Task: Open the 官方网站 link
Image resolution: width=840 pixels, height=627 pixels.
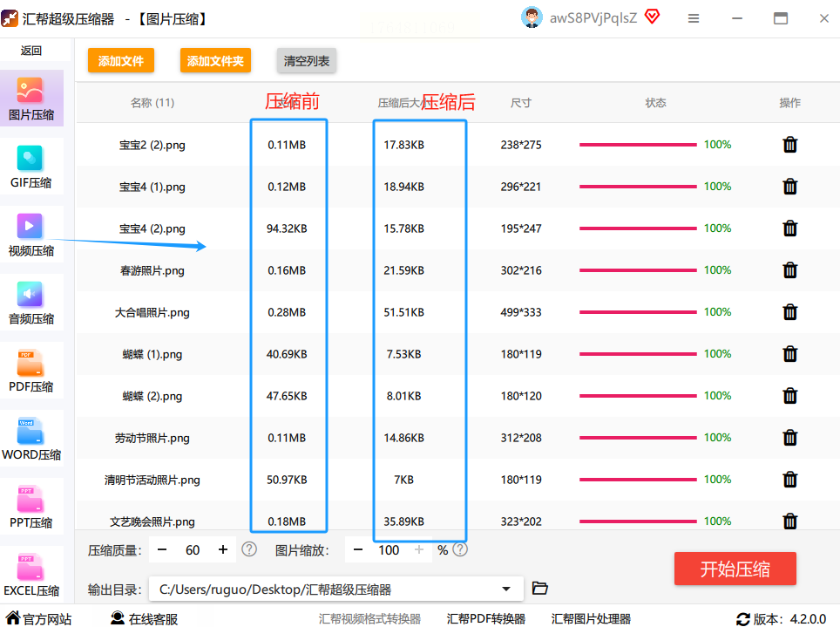Action: click(38, 619)
